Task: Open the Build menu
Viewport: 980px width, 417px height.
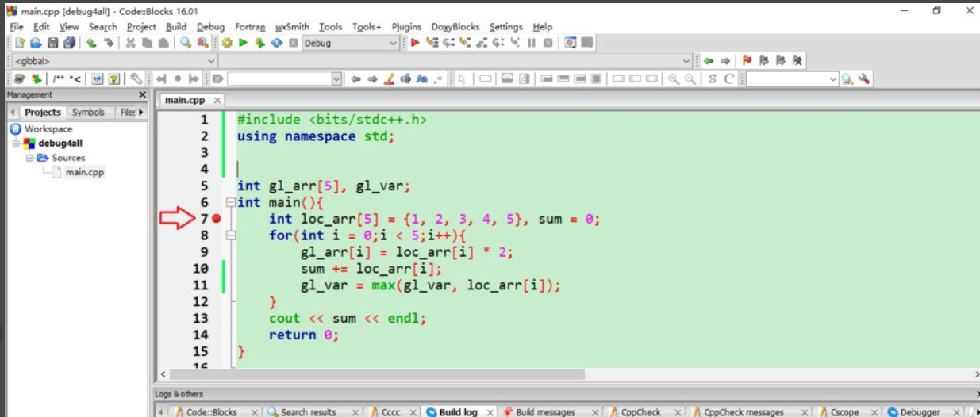Action: coord(176,26)
